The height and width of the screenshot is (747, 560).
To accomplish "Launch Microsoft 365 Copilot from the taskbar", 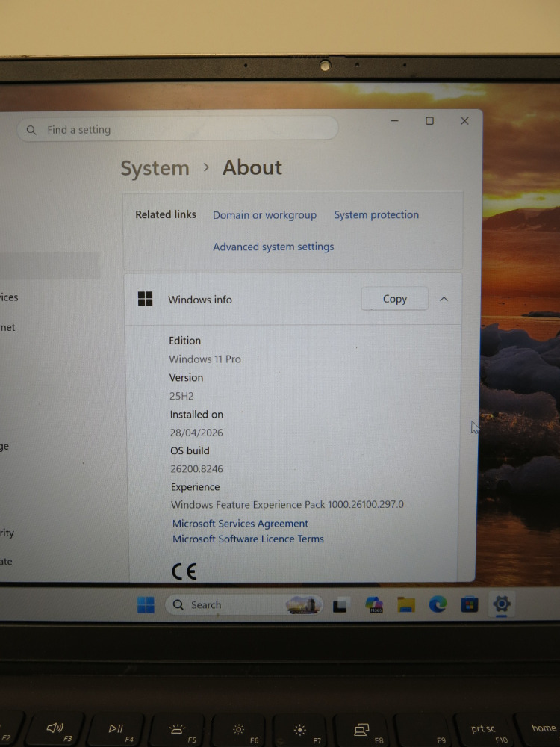I will tap(374, 604).
